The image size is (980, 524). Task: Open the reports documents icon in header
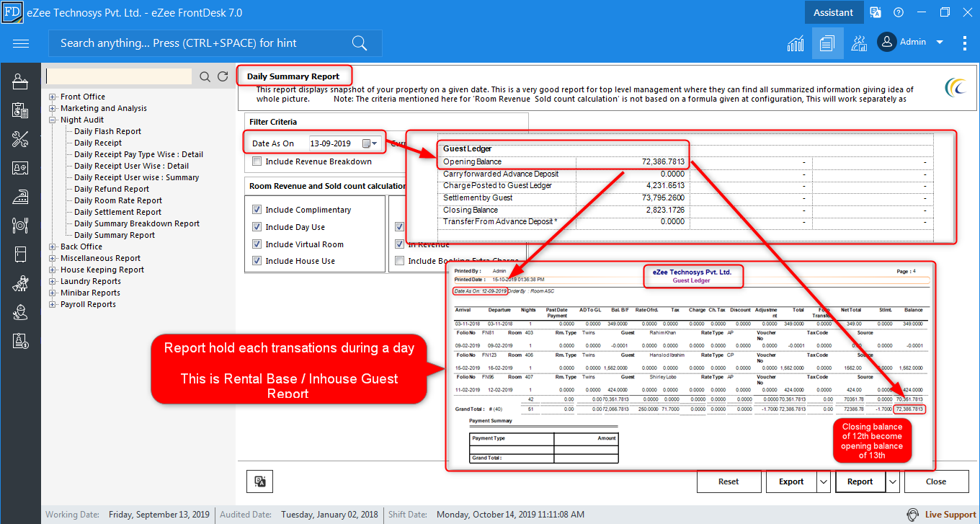[x=827, y=43]
